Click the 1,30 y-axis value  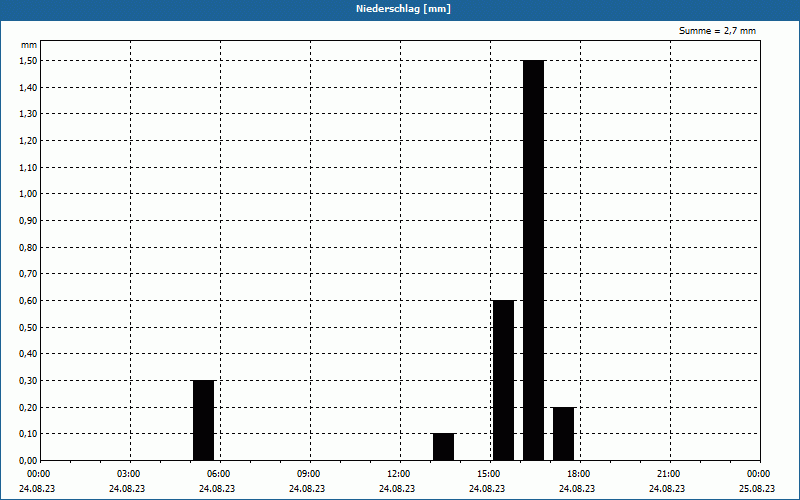[x=28, y=114]
